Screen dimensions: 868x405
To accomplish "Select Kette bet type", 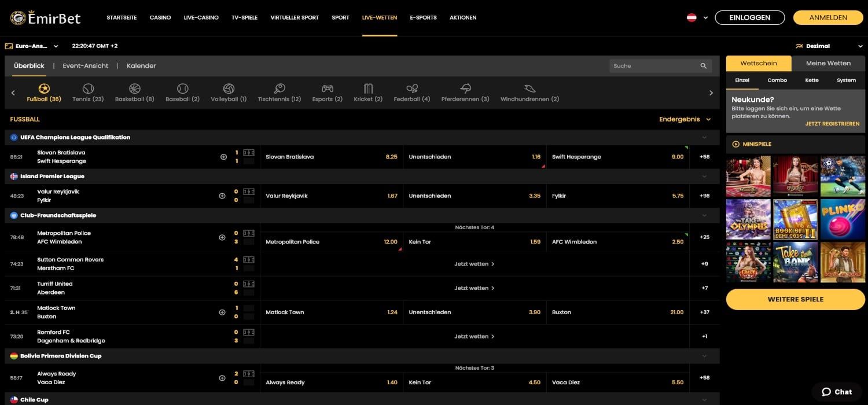I will pyautogui.click(x=812, y=80).
